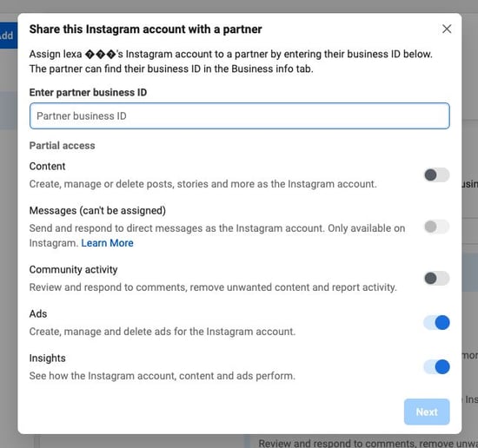Disable the Insights access toggle

click(x=436, y=366)
